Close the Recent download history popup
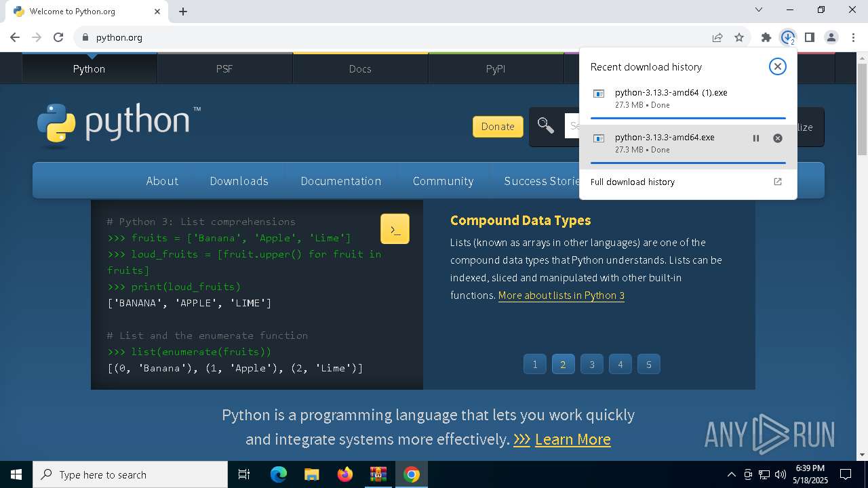 click(x=777, y=66)
